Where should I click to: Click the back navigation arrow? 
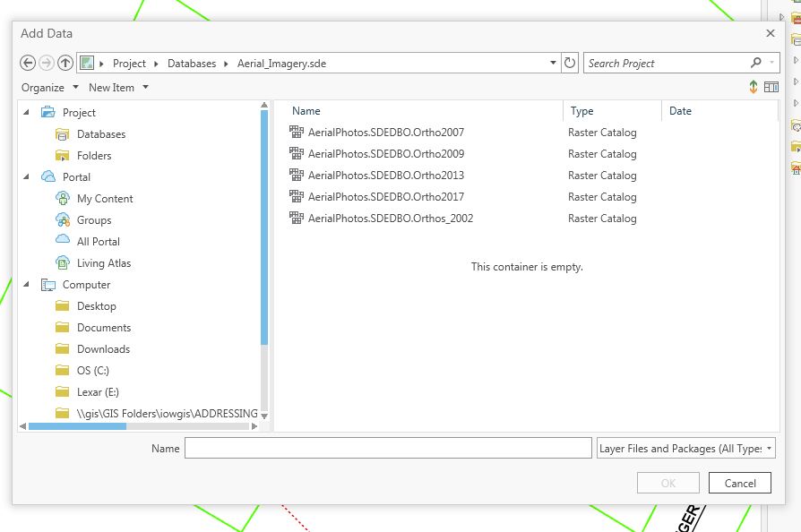[28, 63]
